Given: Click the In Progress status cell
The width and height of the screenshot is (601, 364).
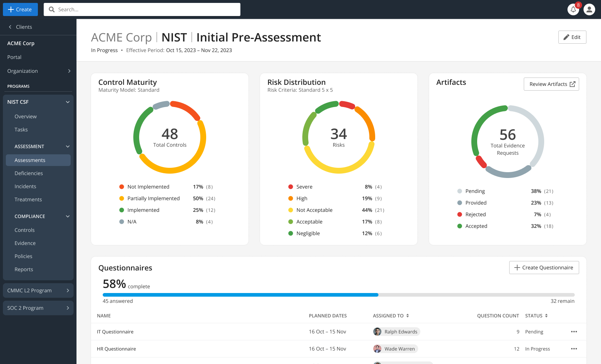Looking at the screenshot, I should (x=538, y=349).
